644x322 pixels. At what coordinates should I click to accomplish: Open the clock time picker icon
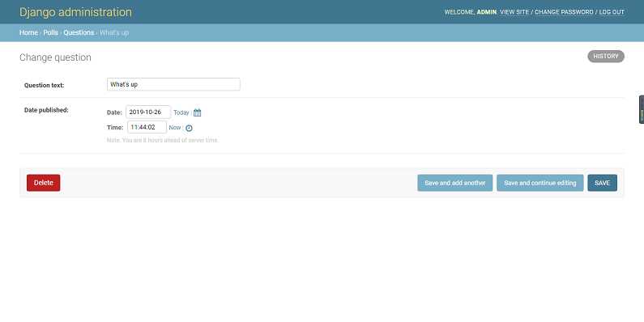189,128
